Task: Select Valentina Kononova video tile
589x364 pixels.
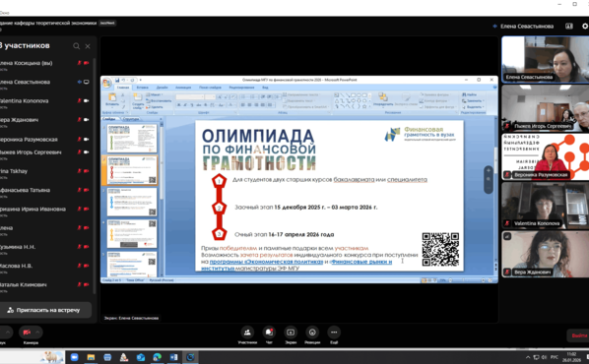Action: (x=546, y=206)
